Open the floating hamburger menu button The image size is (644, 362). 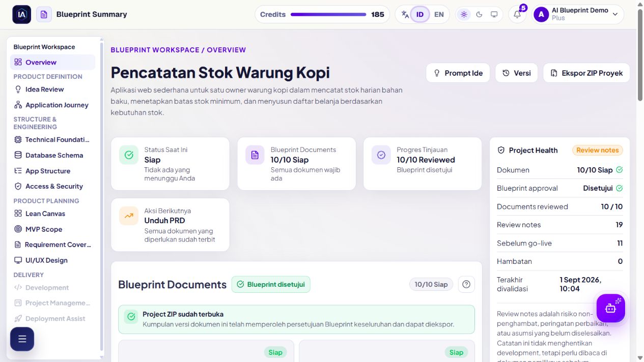(x=22, y=339)
